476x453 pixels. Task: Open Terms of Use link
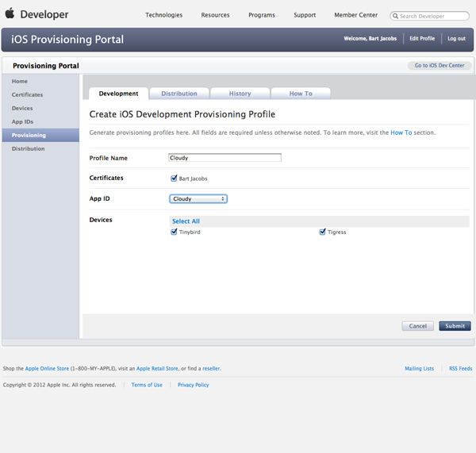point(147,385)
